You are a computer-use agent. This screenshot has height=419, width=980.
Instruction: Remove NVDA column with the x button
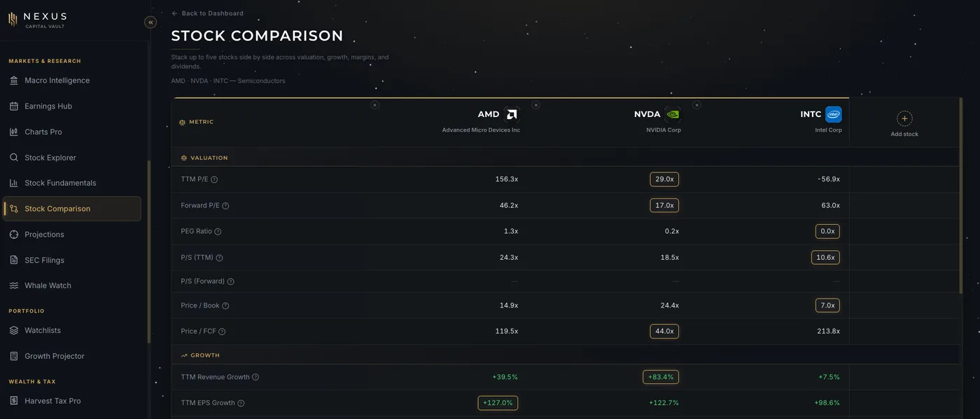tap(535, 105)
